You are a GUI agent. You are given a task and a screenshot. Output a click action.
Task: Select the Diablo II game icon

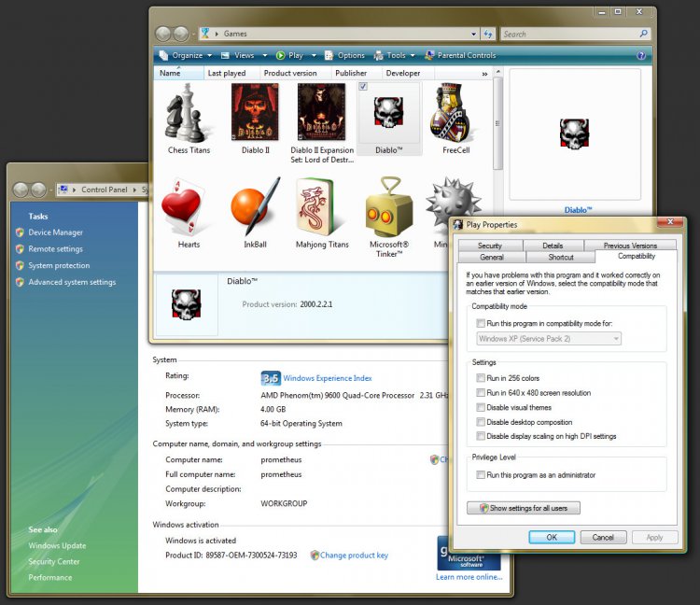click(255, 112)
